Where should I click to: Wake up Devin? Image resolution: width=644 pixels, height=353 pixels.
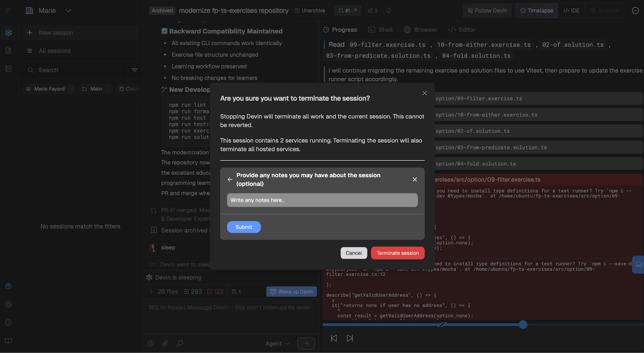291,292
